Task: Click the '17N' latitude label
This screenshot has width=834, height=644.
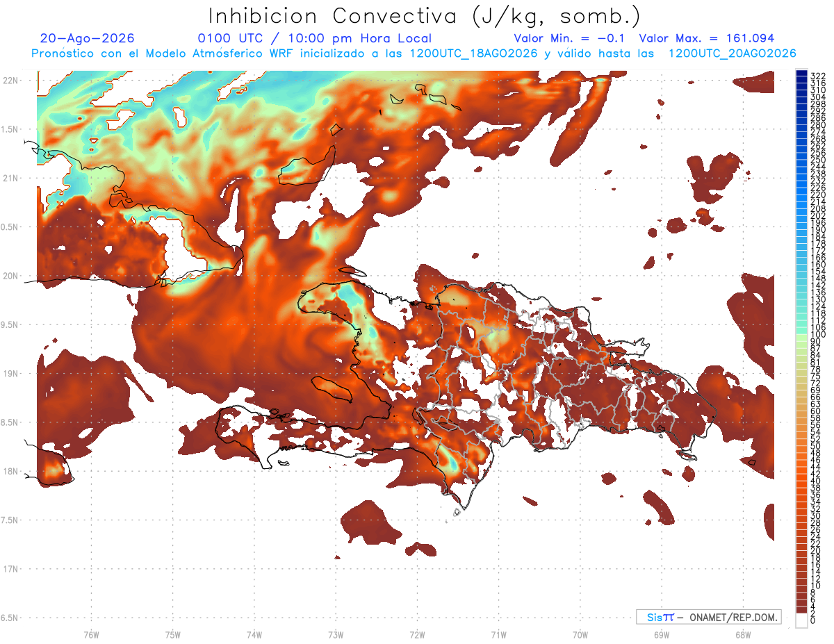Action: pyautogui.click(x=10, y=569)
